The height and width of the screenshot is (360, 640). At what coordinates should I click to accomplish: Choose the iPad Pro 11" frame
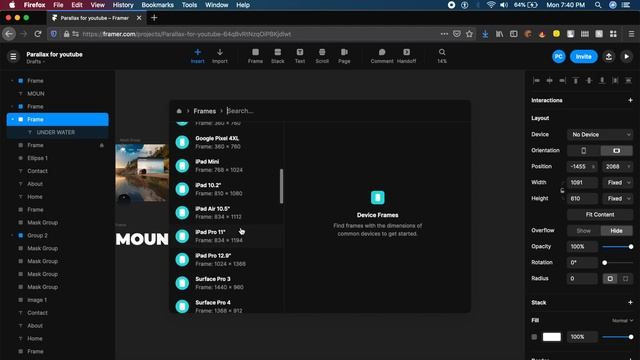point(227,236)
